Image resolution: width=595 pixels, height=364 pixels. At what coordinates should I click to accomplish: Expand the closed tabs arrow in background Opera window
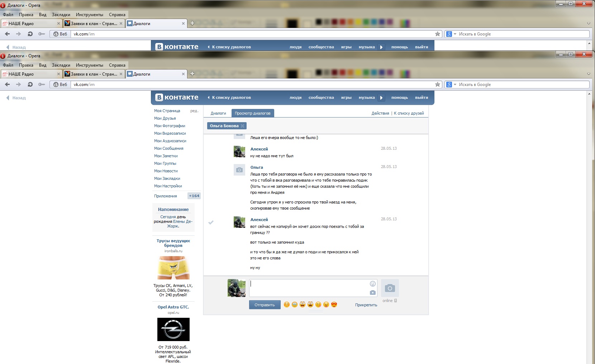[589, 23]
